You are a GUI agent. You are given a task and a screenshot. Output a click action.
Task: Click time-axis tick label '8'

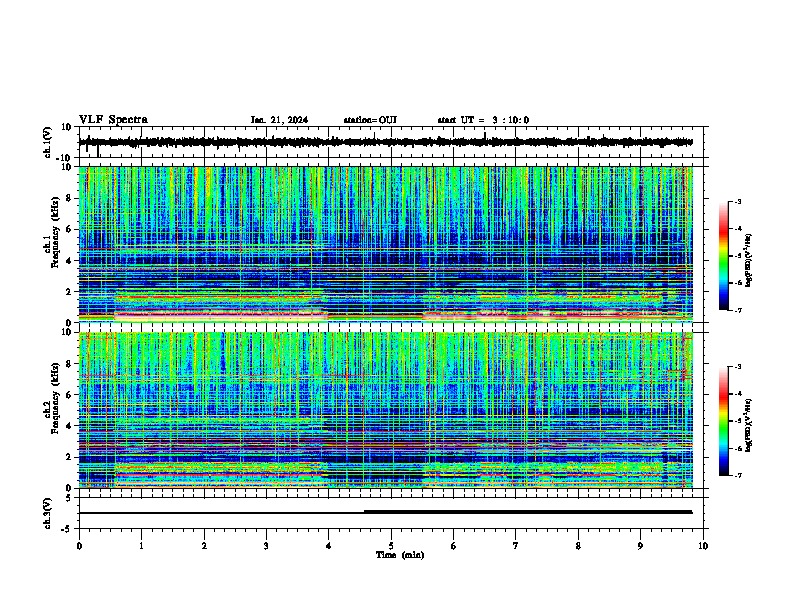tap(578, 546)
